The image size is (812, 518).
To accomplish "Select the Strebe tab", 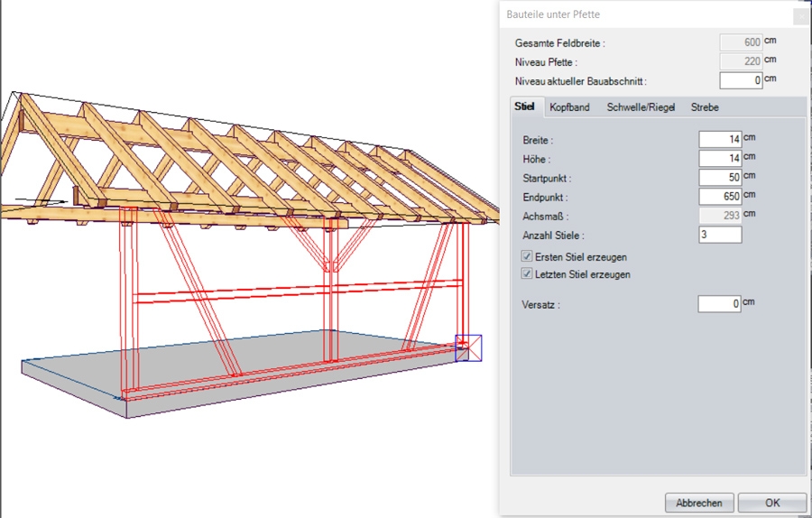I will (705, 107).
